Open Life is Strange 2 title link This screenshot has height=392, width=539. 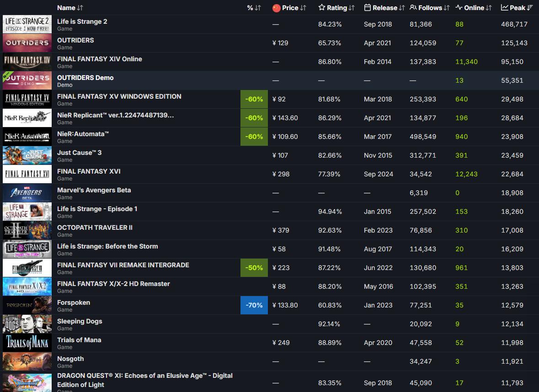(82, 21)
